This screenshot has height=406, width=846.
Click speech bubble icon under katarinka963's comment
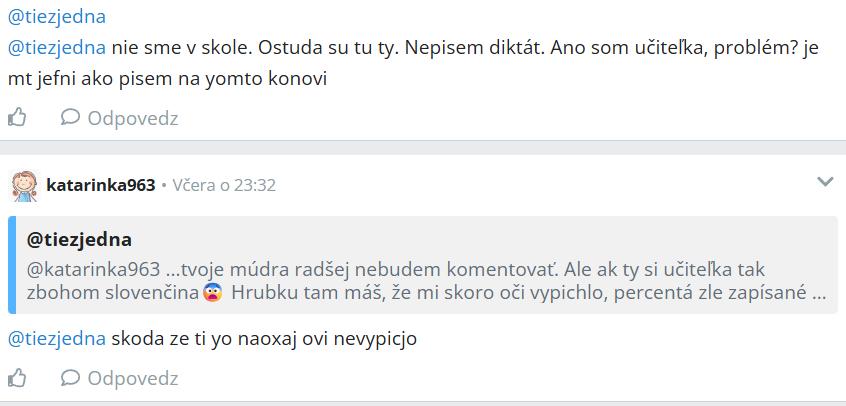click(70, 377)
